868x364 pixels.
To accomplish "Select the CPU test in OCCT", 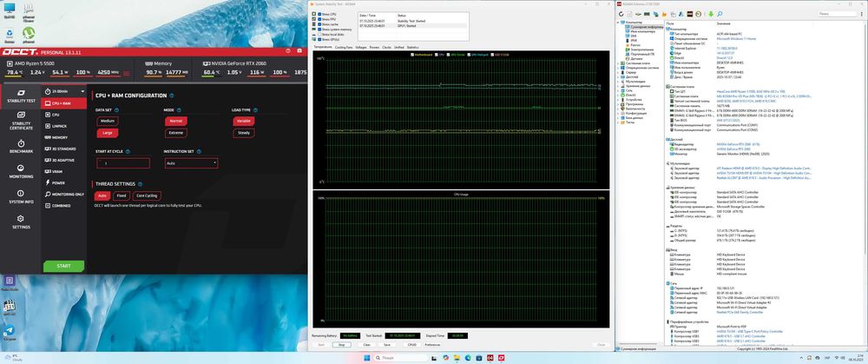I will [x=64, y=115].
